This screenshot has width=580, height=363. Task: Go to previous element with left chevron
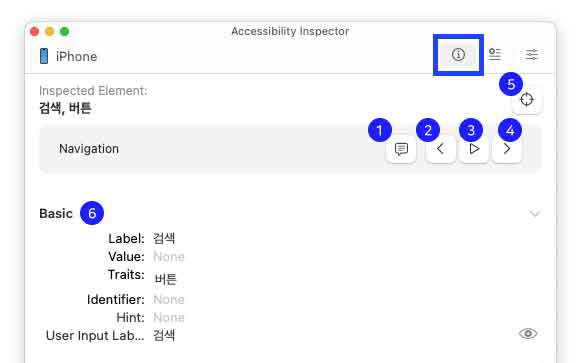440,149
